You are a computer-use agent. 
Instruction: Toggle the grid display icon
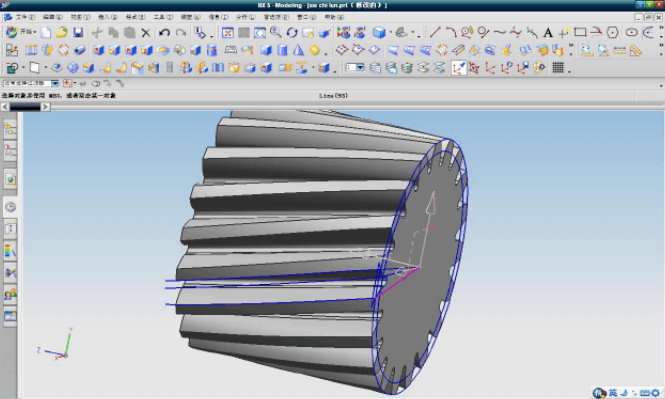(558, 67)
